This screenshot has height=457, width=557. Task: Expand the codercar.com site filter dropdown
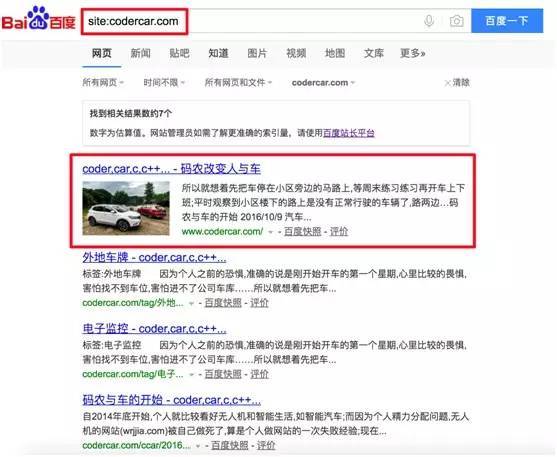[x=323, y=83]
